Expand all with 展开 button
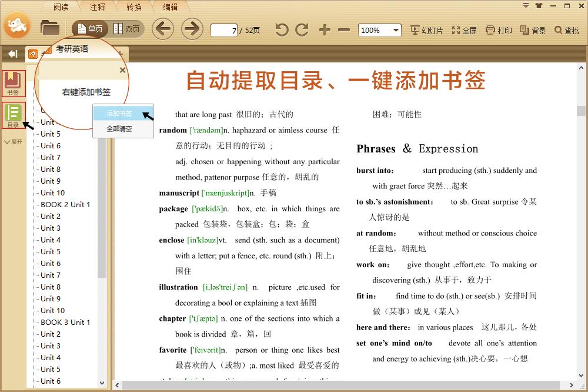Screen dimensions: 588x392 tap(13, 142)
